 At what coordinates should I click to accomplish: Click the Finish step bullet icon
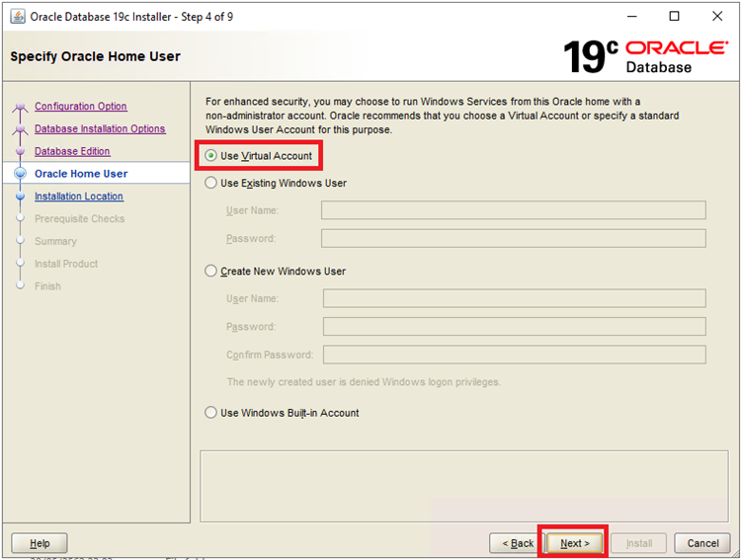20,285
